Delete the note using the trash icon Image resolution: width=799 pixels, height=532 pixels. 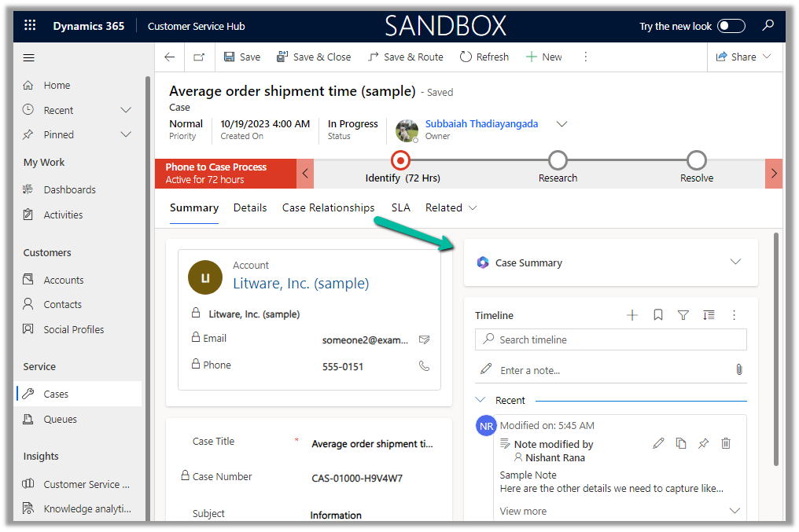click(x=726, y=443)
